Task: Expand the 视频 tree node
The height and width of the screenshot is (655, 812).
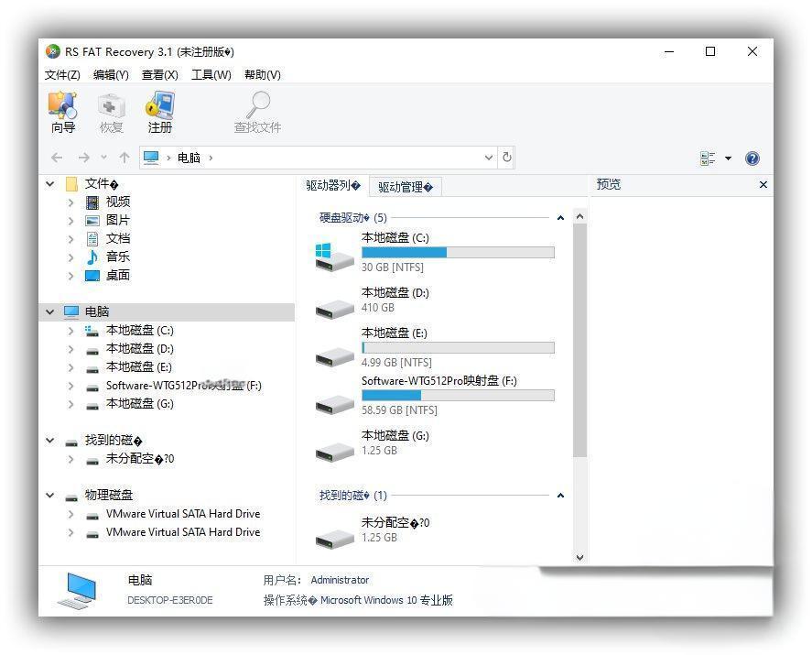Action: point(70,202)
